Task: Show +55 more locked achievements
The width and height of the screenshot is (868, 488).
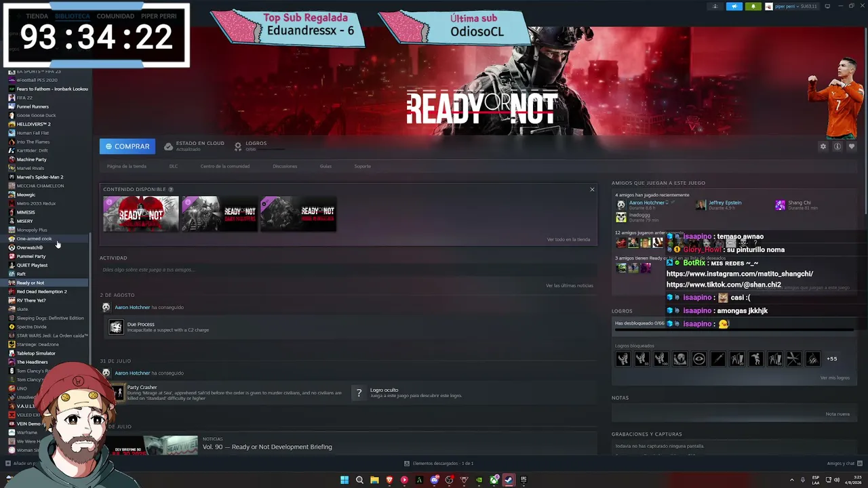Action: point(831,359)
